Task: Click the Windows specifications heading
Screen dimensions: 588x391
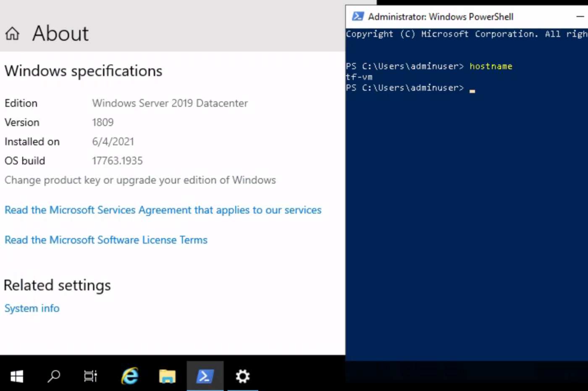Action: pos(83,71)
